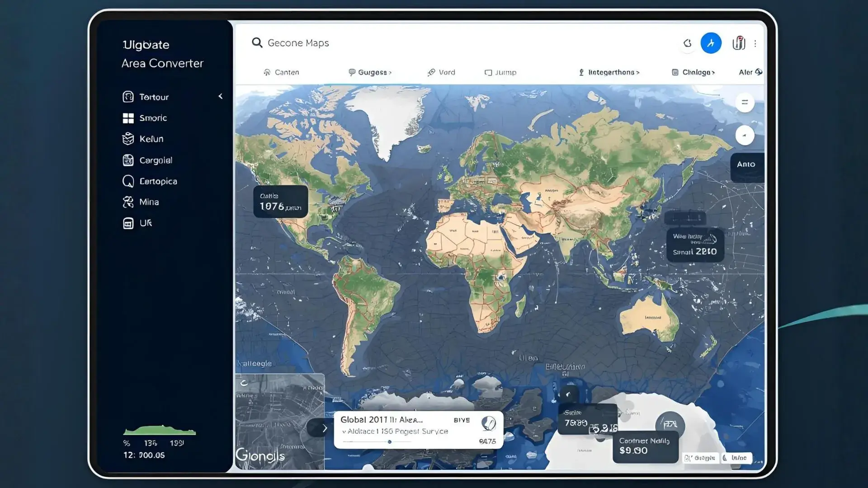
Task: Select the Mina people icon
Action: tap(128, 202)
